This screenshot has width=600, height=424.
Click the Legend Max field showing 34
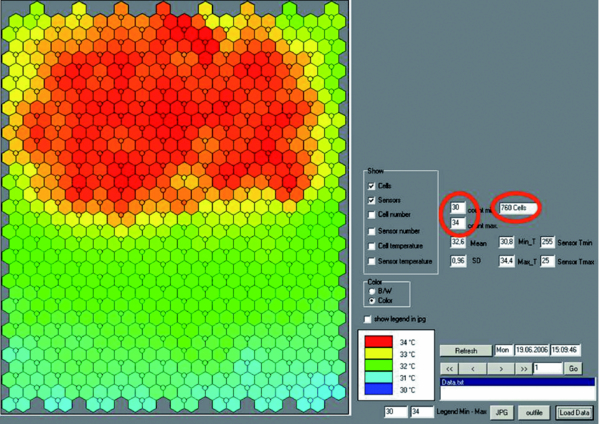coord(422,412)
